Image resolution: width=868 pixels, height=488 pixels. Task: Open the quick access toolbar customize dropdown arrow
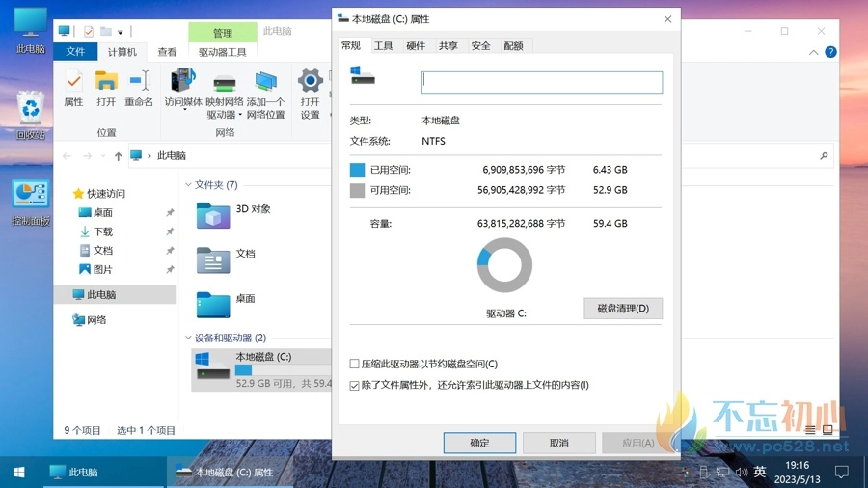pos(121,32)
